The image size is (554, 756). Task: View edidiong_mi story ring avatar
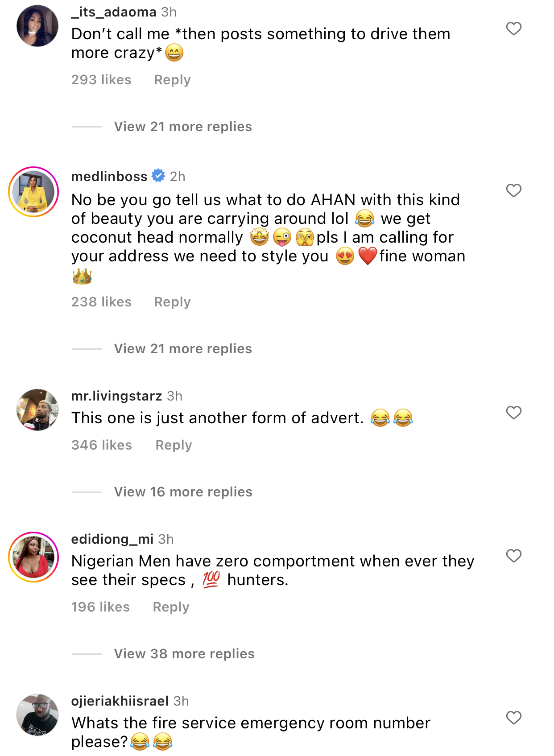click(34, 557)
